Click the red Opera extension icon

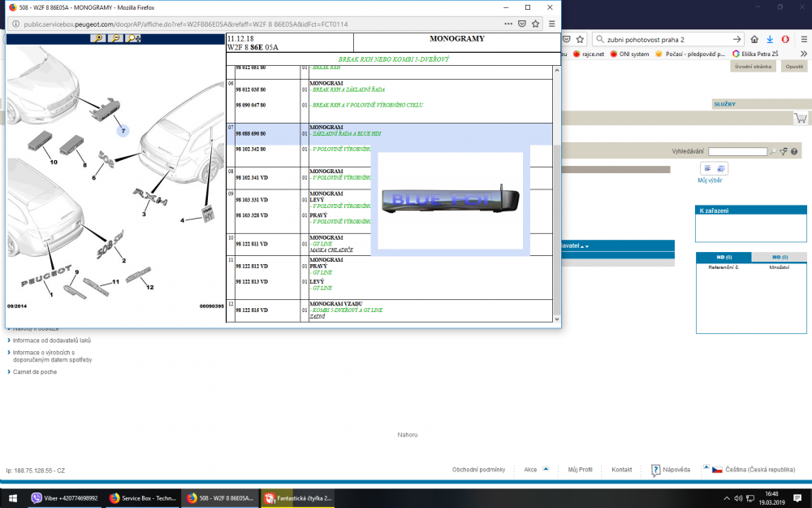(x=785, y=39)
